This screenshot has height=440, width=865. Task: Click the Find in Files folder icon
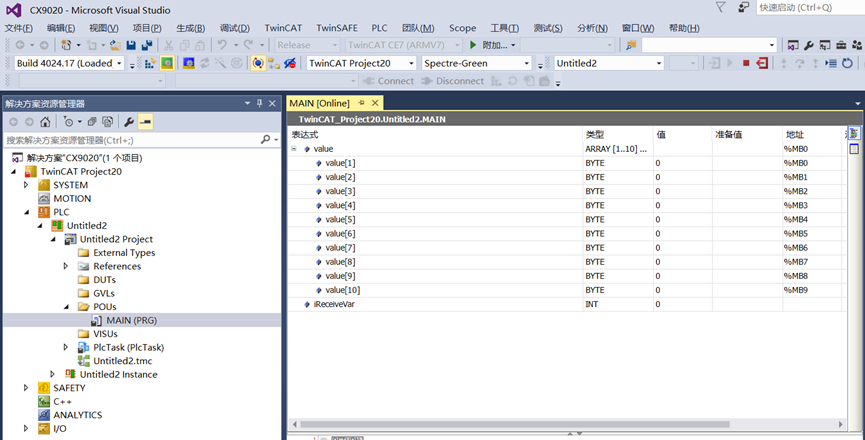click(631, 45)
